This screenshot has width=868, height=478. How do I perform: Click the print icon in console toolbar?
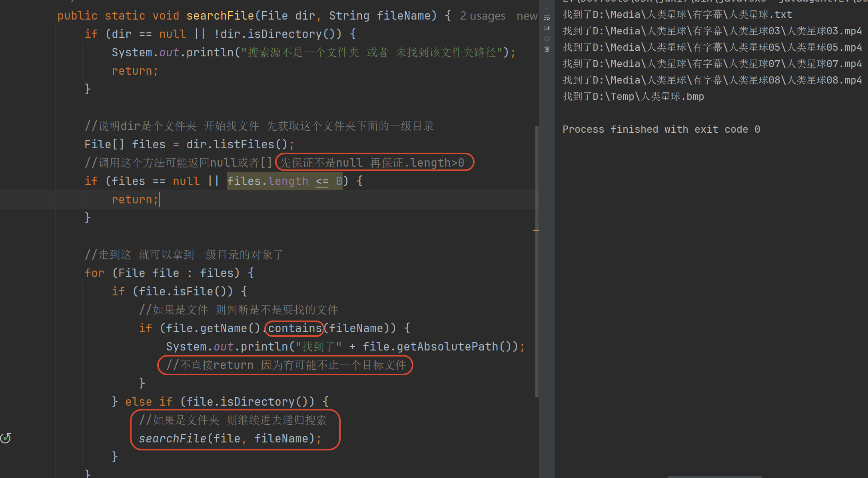click(547, 38)
